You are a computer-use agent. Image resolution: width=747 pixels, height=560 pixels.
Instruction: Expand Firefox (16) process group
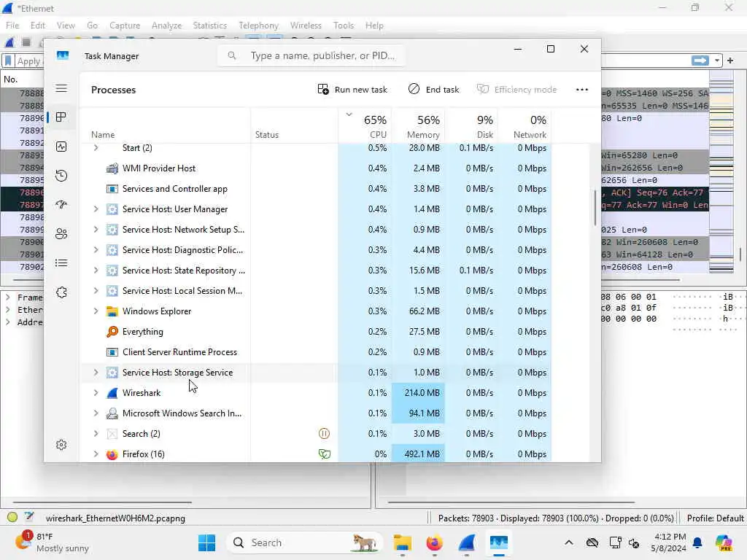coord(96,454)
